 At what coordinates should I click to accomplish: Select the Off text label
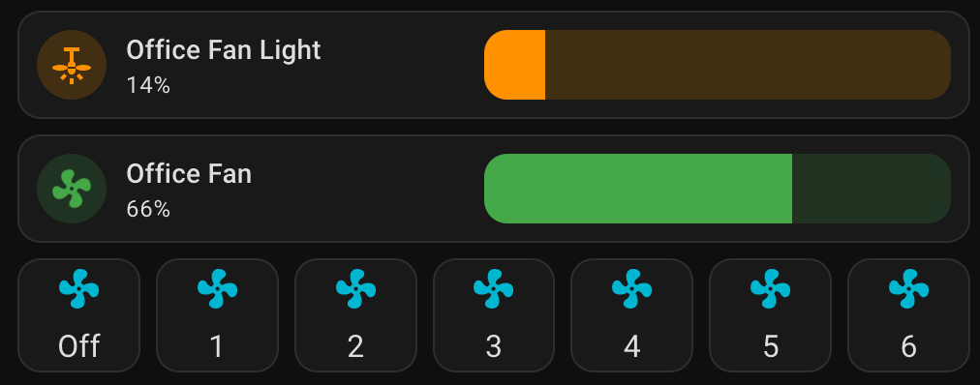[78, 346]
